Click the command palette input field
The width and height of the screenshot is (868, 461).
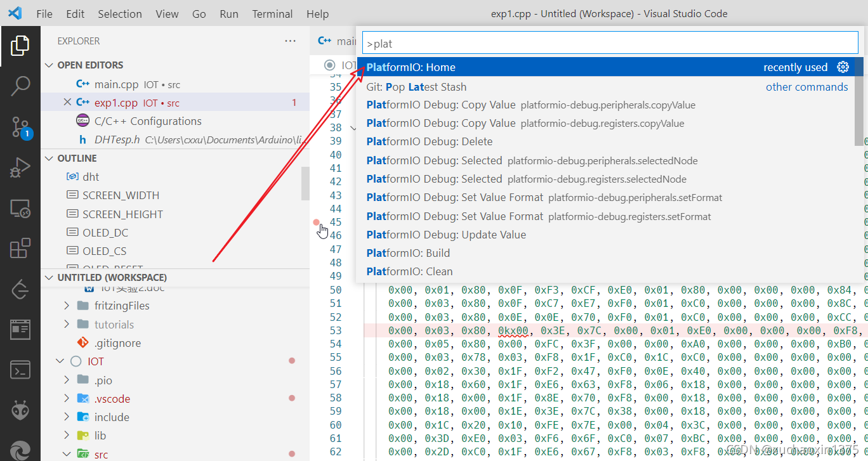610,44
